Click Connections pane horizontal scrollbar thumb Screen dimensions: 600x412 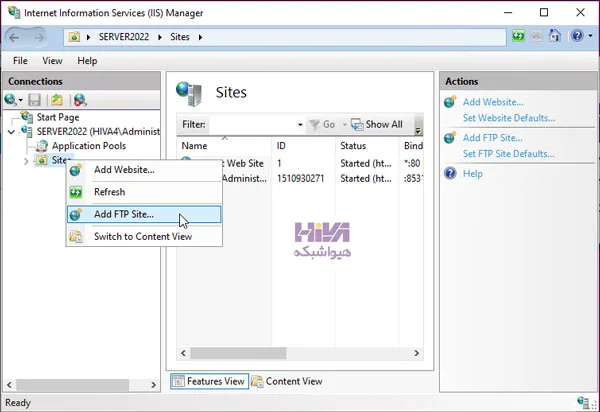tap(72, 385)
